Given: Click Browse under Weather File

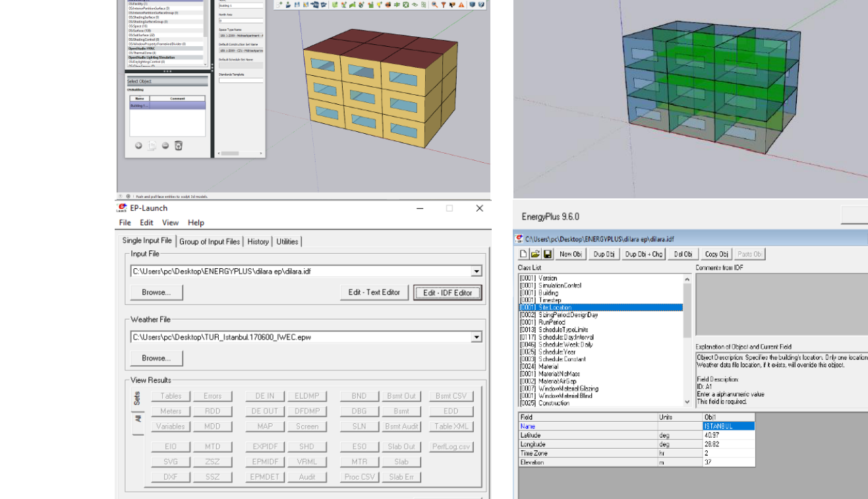Looking at the screenshot, I should (x=156, y=358).
